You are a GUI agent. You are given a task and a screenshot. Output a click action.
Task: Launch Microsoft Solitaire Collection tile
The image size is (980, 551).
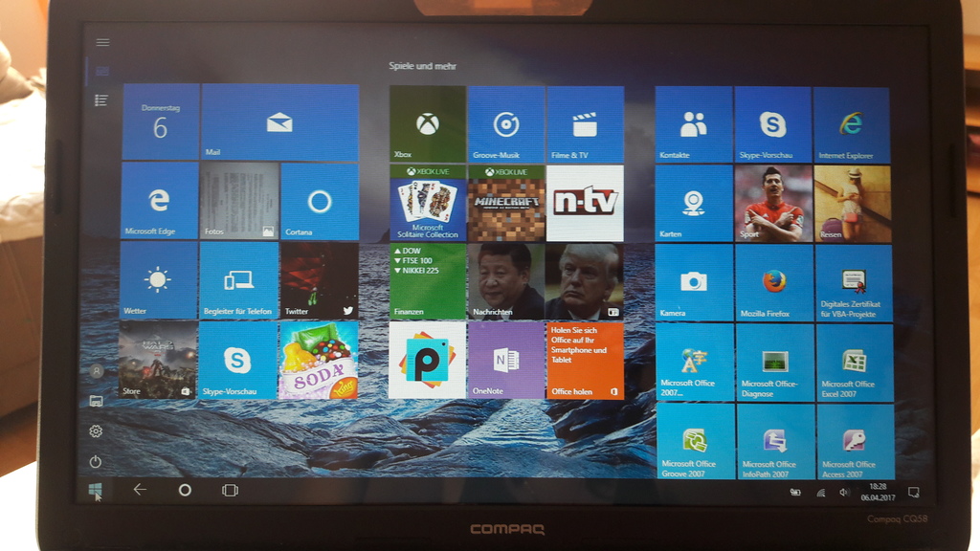tap(428, 203)
